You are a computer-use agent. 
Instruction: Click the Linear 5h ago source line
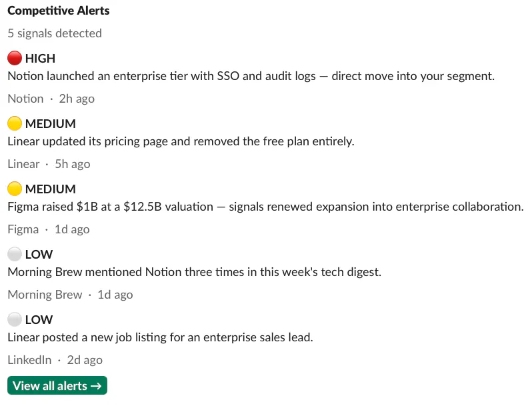pos(49,164)
